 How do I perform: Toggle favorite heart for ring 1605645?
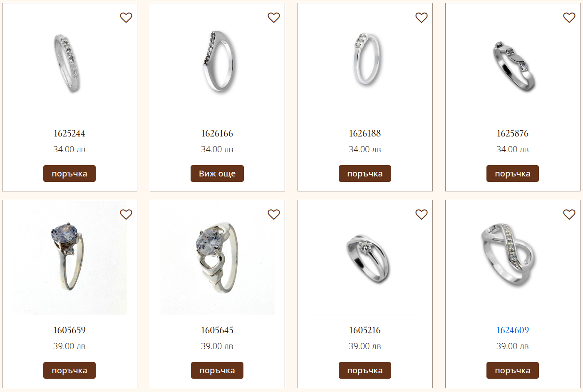click(x=274, y=214)
